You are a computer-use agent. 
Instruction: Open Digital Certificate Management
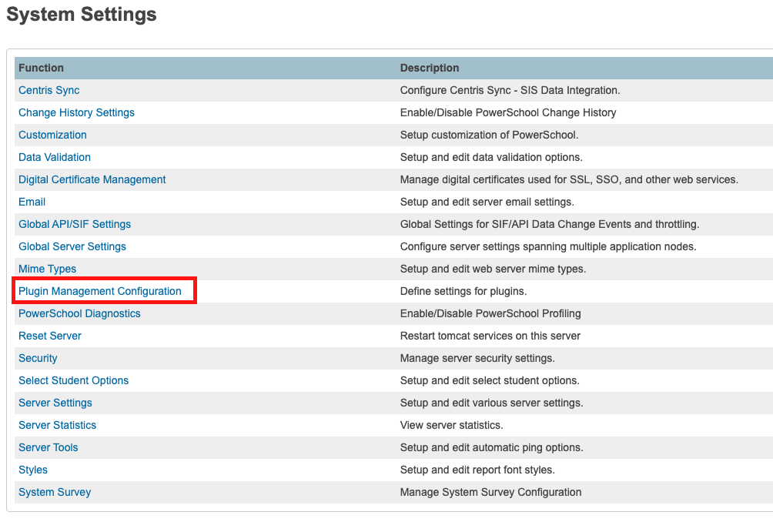[x=92, y=179]
